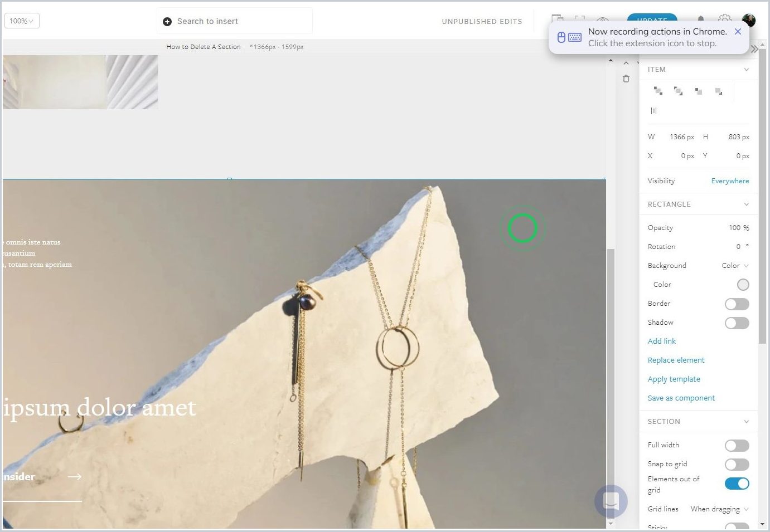Viewport: 770px width, 532px height.
Task: Collapse the ITEM panel section
Action: click(x=746, y=70)
